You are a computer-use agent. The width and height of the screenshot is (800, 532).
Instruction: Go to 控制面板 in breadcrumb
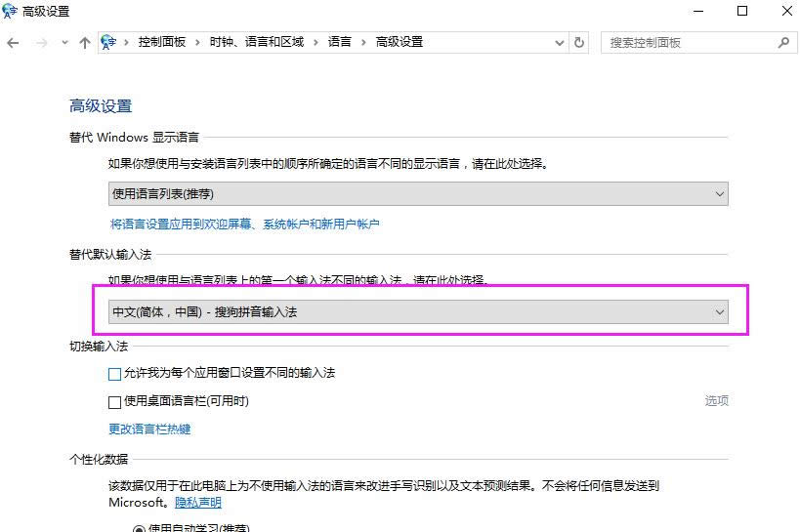[163, 43]
